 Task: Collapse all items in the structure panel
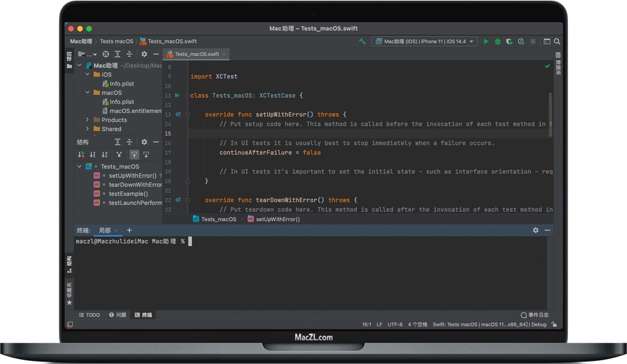pyautogui.click(x=129, y=142)
